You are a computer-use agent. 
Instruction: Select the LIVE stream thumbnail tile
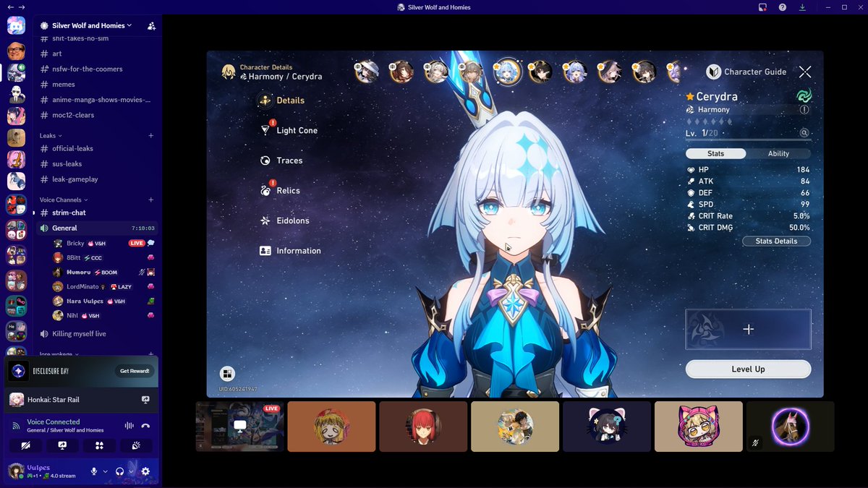pyautogui.click(x=239, y=427)
